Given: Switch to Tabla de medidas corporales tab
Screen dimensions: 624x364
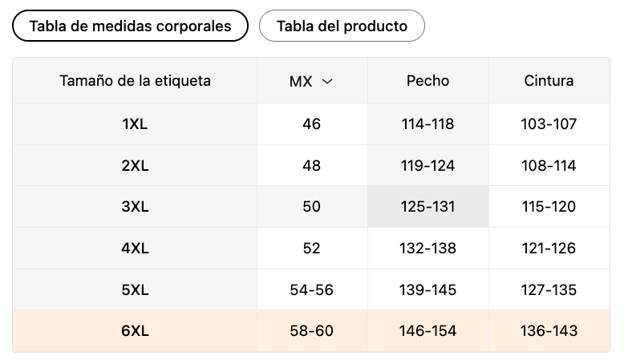Looking at the screenshot, I should point(130,26).
